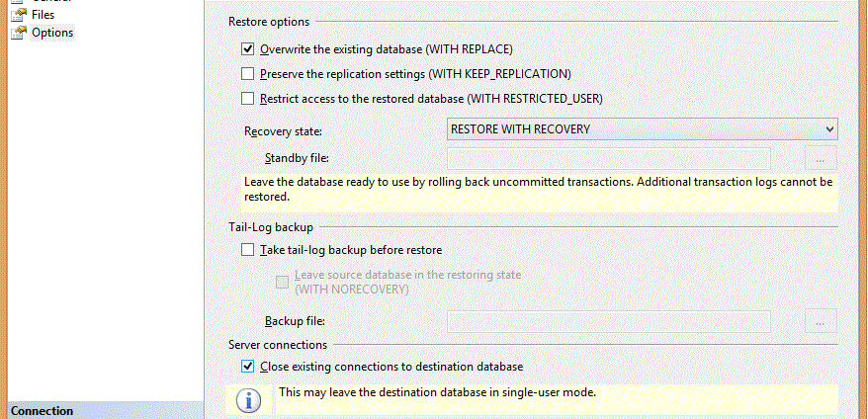Viewport: 868px width, 419px height.
Task: Click the Connection section header
Action: click(x=43, y=411)
